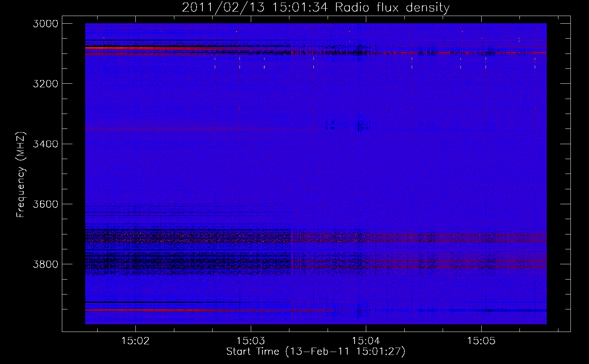Click the 15:05 time tick label
The width and height of the screenshot is (589, 364).
point(481,341)
